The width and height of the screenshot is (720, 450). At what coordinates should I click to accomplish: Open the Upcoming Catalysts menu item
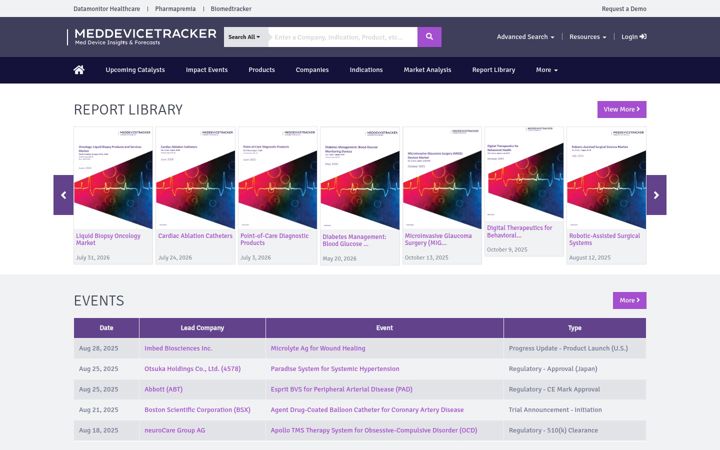135,70
